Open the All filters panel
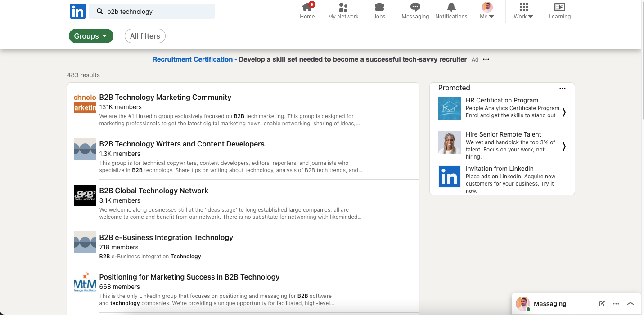This screenshot has width=644, height=315. point(145,35)
